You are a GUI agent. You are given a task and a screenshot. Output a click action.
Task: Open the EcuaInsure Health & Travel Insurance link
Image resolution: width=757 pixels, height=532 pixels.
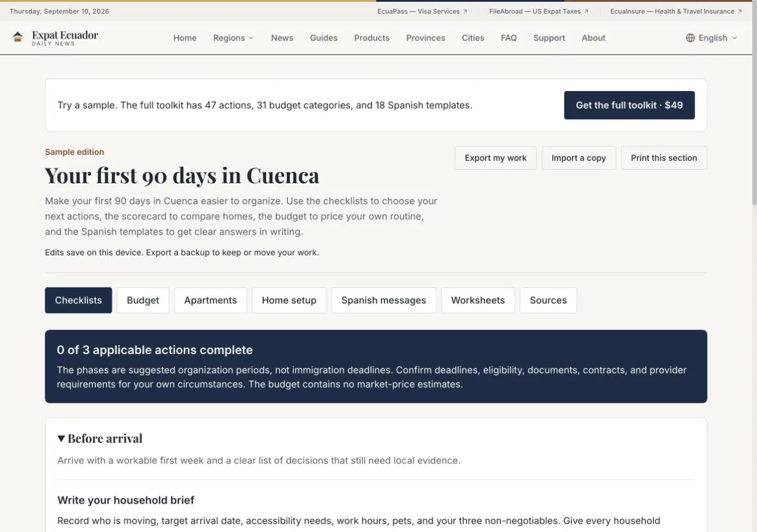(x=676, y=11)
